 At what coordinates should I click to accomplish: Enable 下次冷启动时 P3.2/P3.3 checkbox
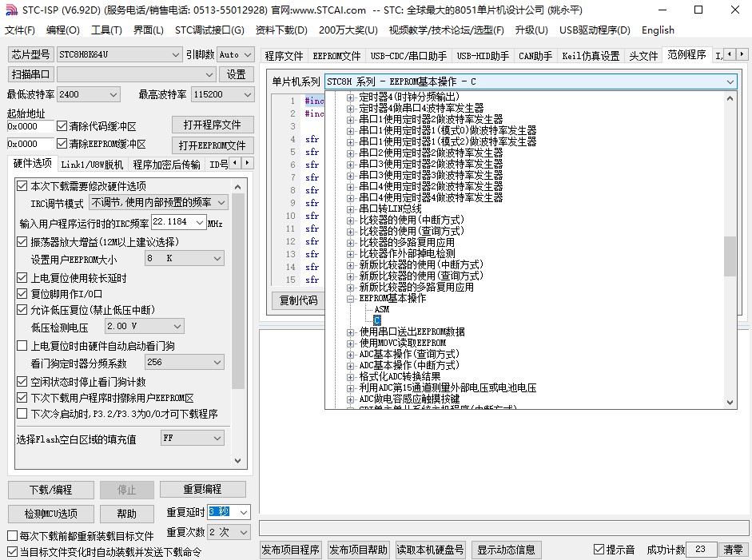(22, 413)
